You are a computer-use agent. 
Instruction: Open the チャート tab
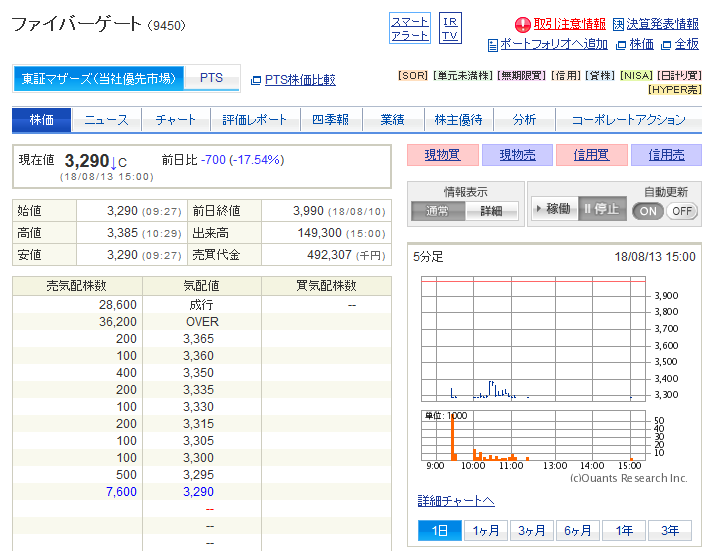point(176,120)
